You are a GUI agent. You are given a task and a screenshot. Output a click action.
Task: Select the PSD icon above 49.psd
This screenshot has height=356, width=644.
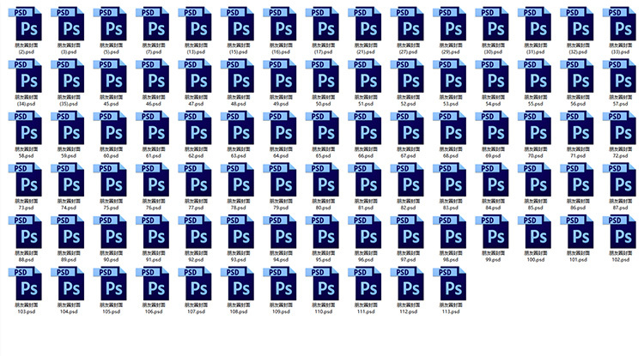pos(280,75)
